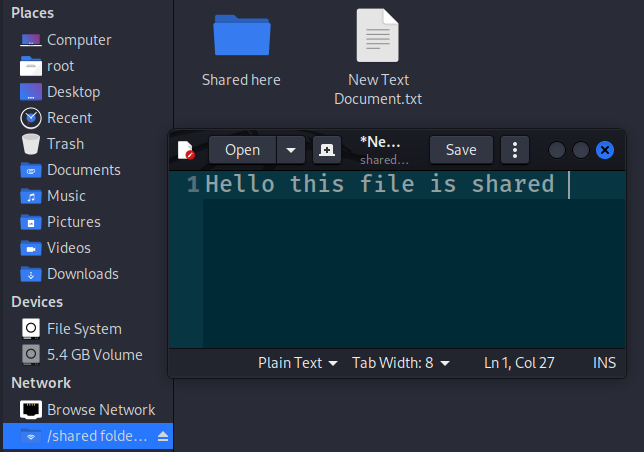Click the text editor app icon
644x452 pixels.
click(185, 150)
